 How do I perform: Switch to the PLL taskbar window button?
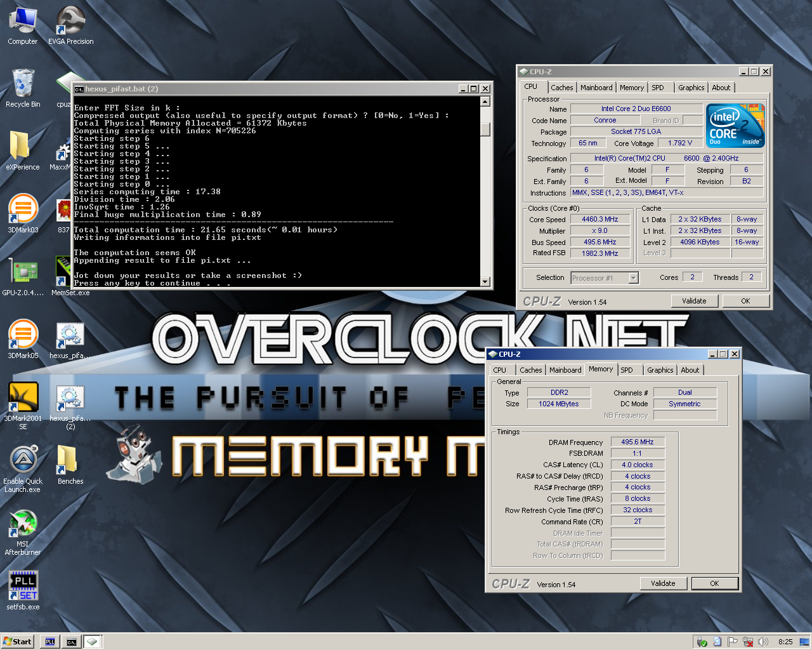50,642
